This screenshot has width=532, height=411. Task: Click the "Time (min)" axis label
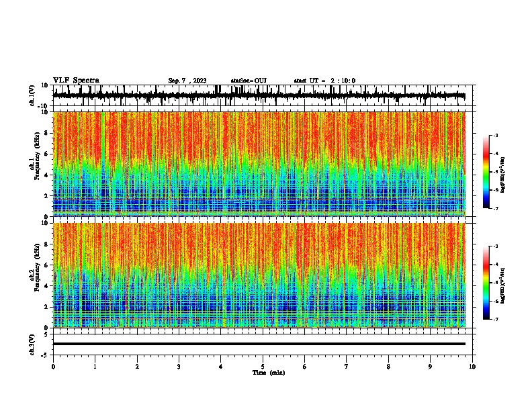point(269,373)
